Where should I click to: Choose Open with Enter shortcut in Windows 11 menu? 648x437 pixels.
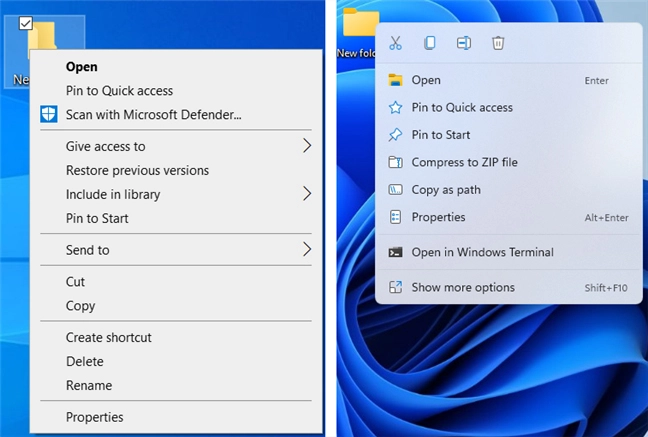click(509, 80)
